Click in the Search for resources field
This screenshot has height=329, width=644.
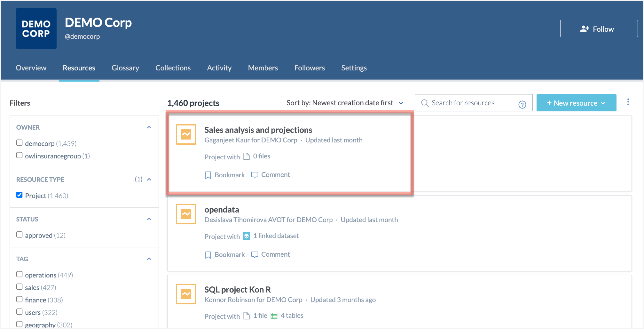[474, 103]
